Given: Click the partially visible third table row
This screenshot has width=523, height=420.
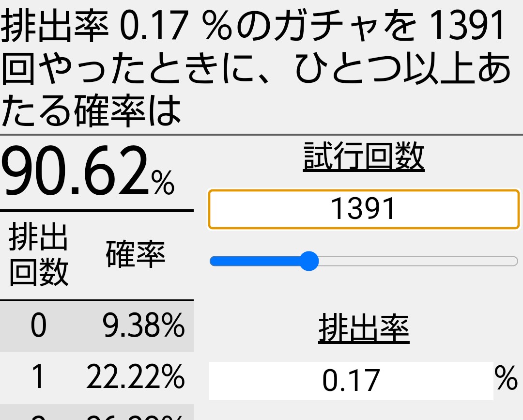Looking at the screenshot, I should 97,412.
